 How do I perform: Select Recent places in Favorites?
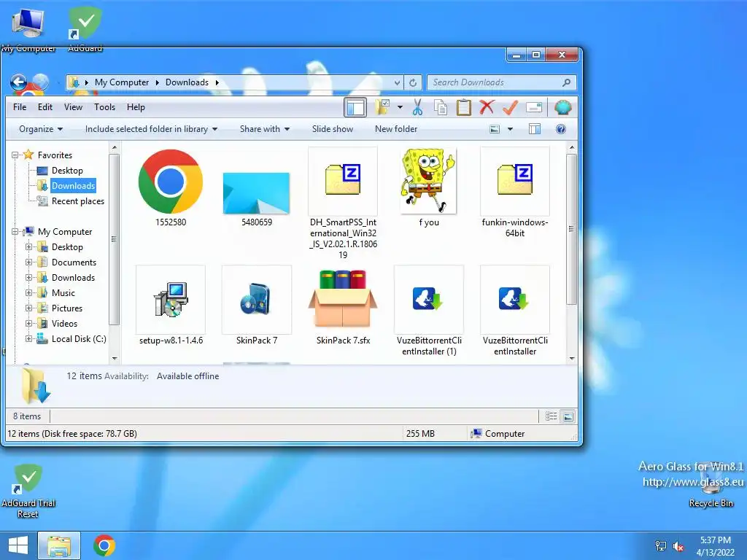tap(77, 201)
